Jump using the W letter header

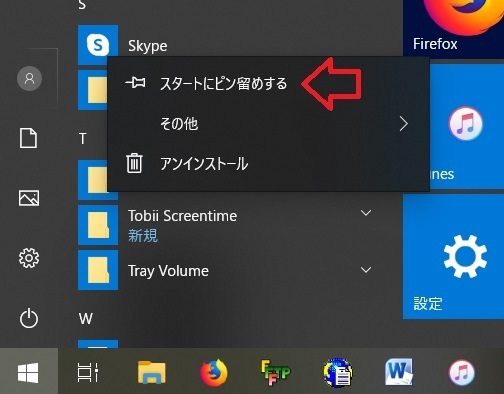[86, 318]
